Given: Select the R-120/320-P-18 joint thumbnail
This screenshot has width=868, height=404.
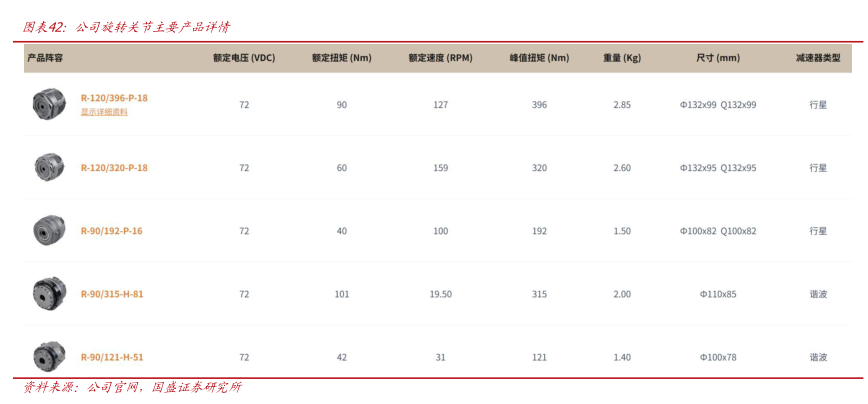Looking at the screenshot, I should (x=47, y=167).
